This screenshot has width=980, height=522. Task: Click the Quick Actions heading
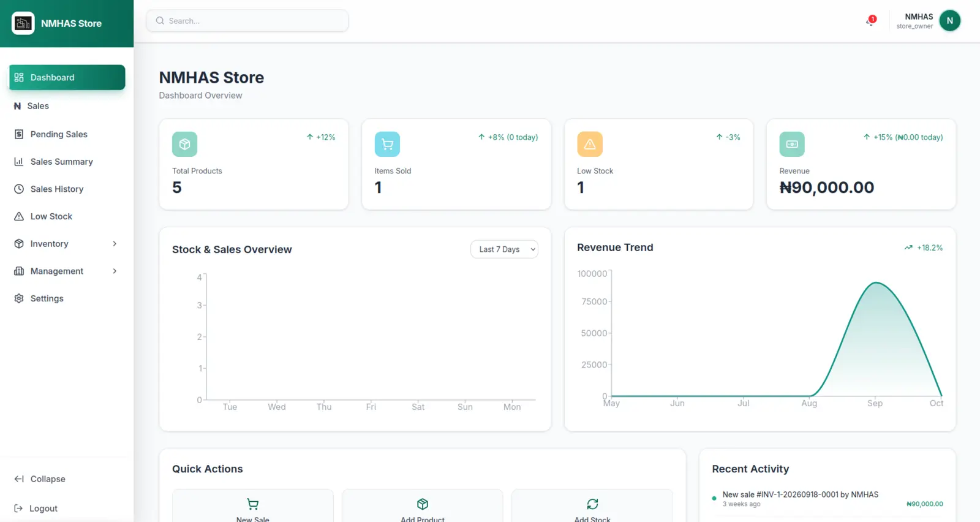click(208, 469)
